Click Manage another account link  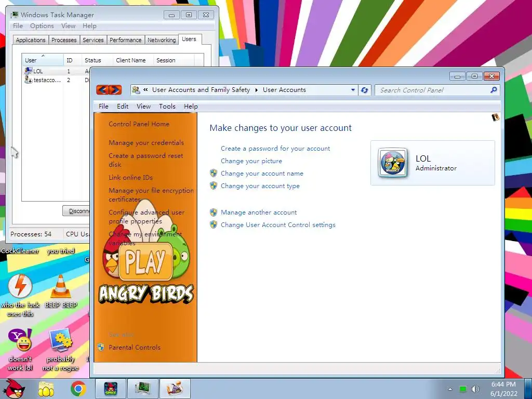(259, 212)
